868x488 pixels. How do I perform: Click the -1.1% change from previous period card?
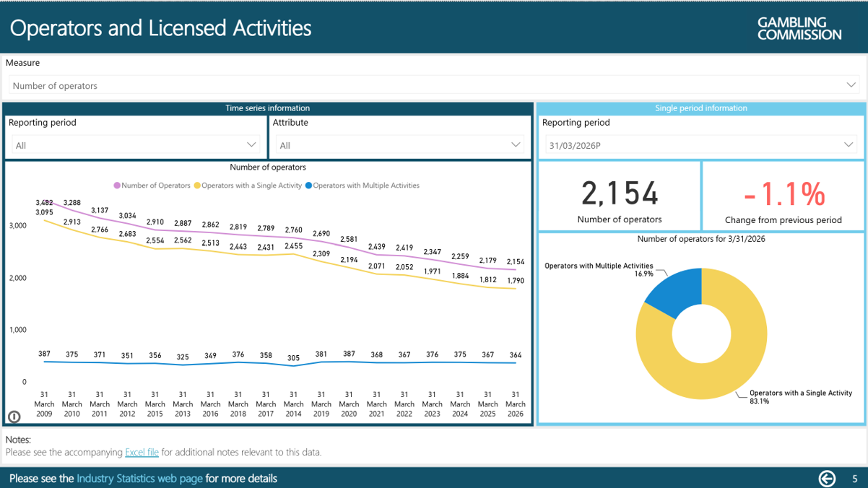click(784, 196)
